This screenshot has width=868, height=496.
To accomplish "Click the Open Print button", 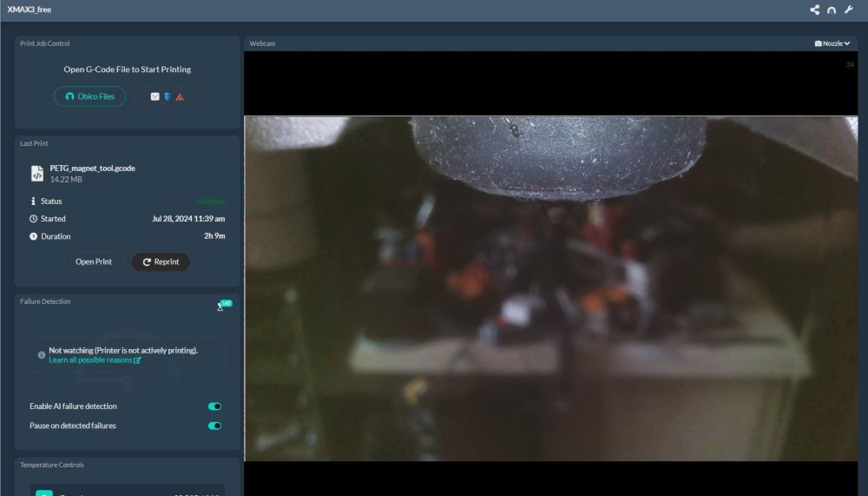I will pos(94,261).
